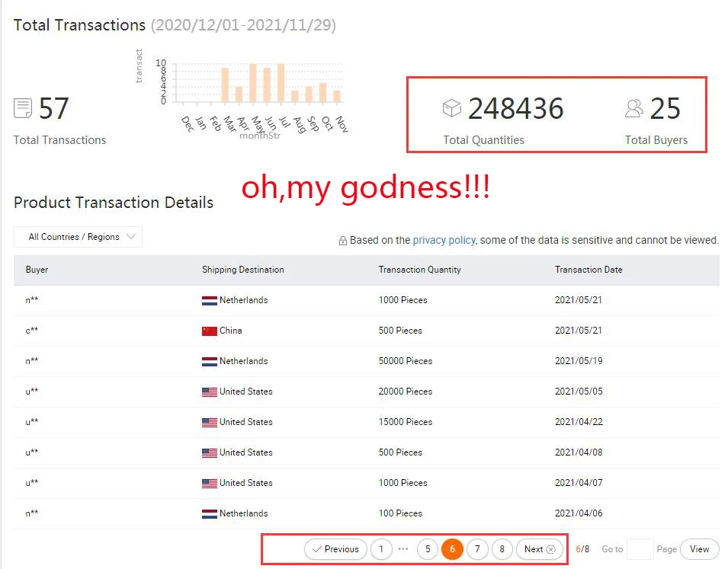Click the date 2021/04/07

579,483
